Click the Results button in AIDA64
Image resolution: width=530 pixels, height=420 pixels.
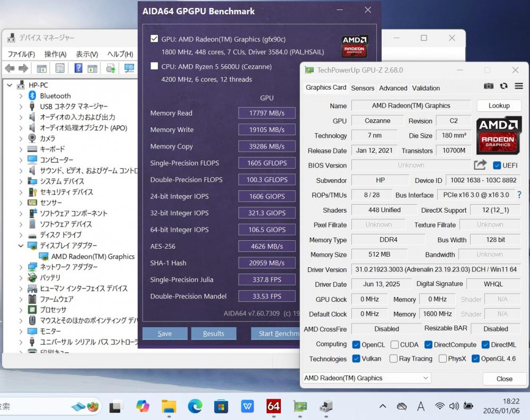[x=214, y=334]
